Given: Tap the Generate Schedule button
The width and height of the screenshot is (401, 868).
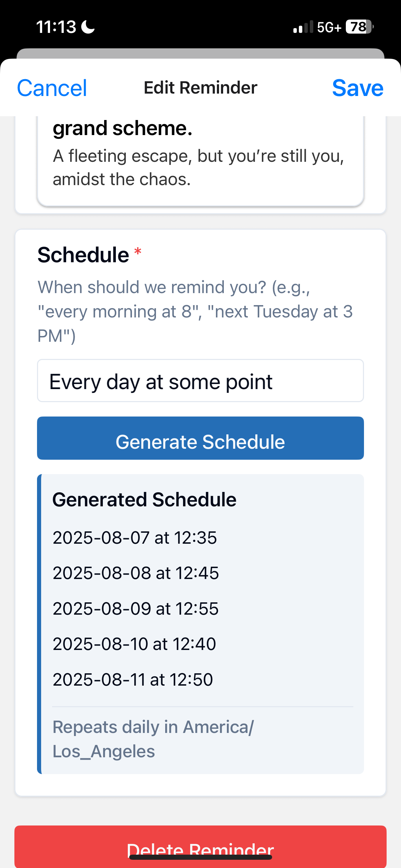Looking at the screenshot, I should (x=200, y=442).
